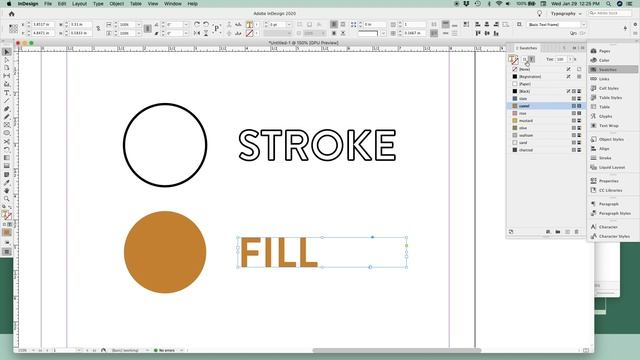Open the Pages panel
Viewport: 640px width, 360px height.
[x=604, y=51]
